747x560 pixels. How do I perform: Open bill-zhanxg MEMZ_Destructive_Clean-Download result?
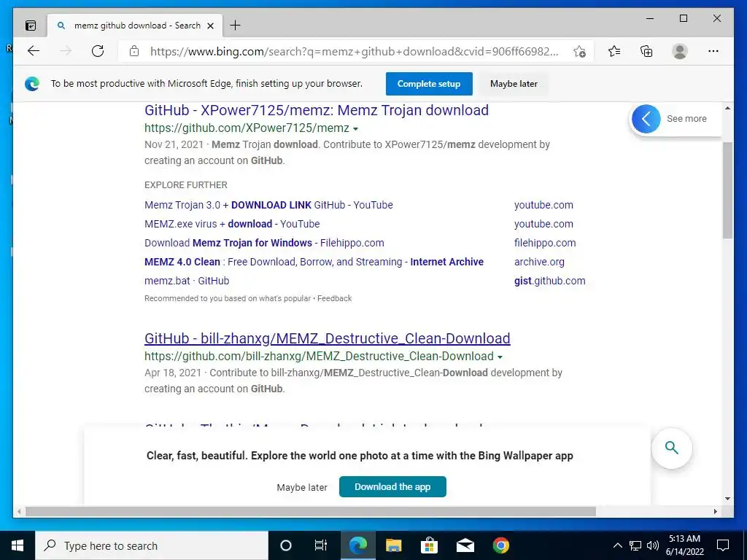(328, 338)
